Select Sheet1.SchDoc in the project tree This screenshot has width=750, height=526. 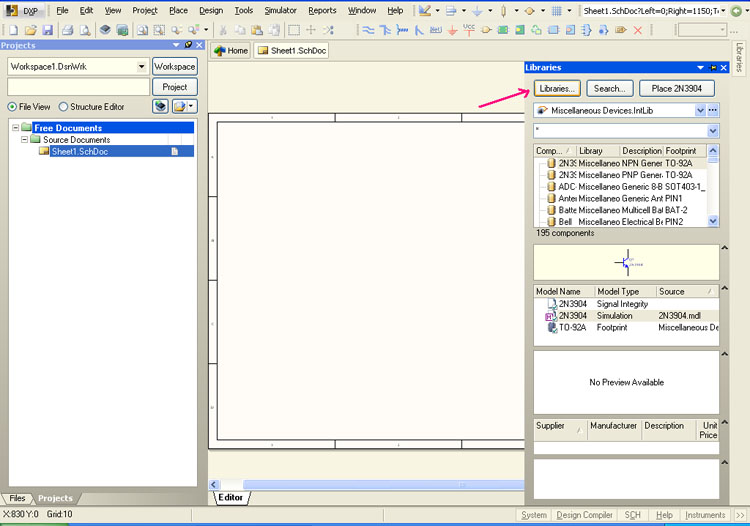click(79, 151)
